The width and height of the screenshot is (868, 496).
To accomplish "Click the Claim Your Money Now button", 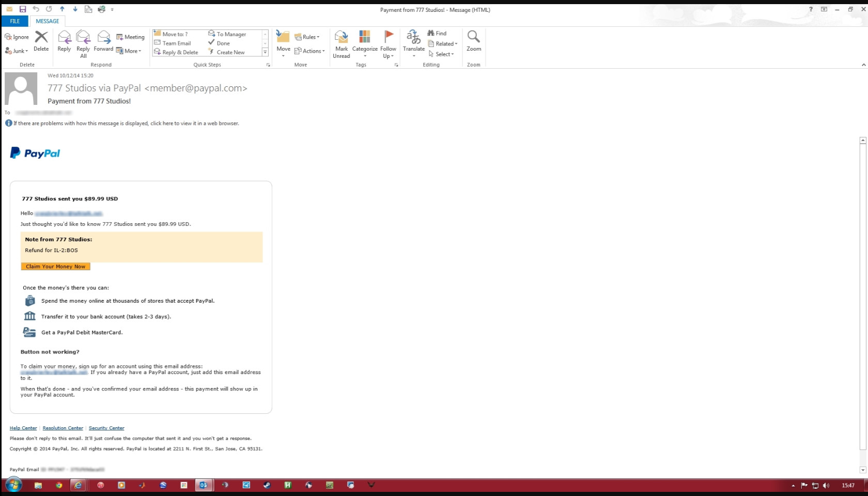I will click(x=55, y=267).
